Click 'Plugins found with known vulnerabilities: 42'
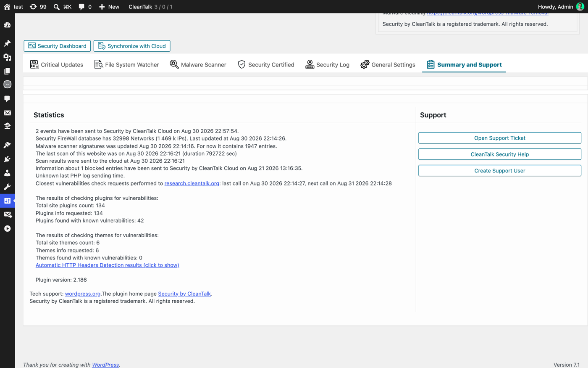The height and width of the screenshot is (368, 588). [90, 220]
